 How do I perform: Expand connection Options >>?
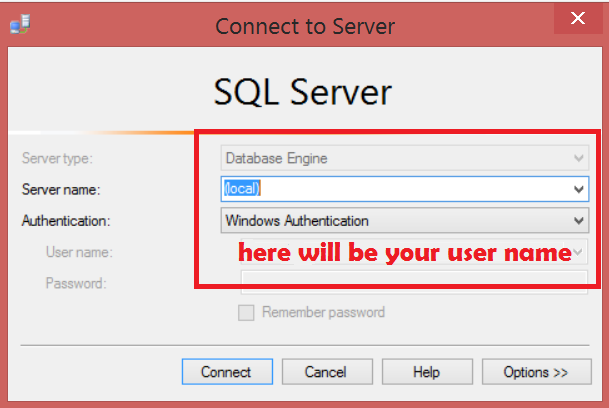click(537, 372)
